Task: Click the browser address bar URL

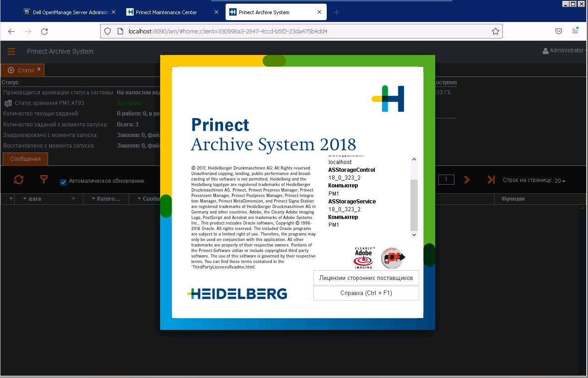Action: [302, 31]
